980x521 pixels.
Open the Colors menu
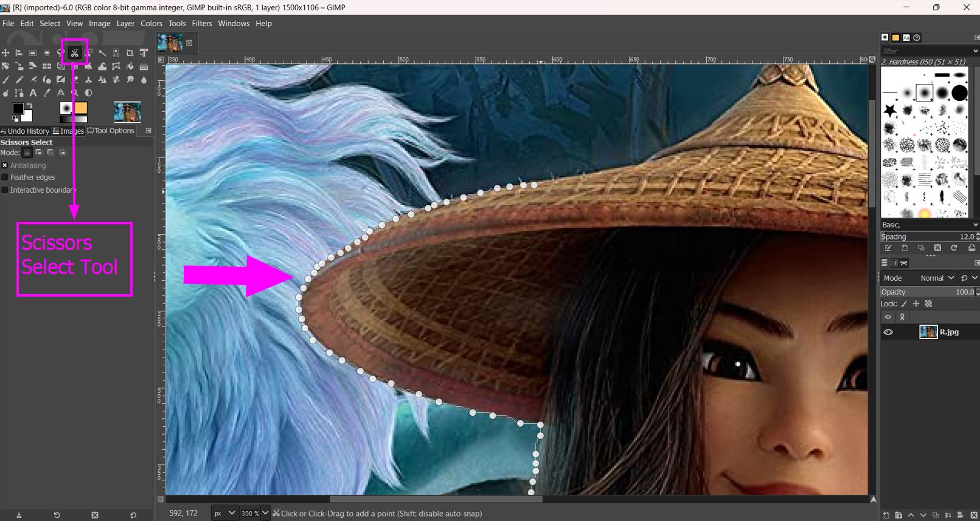pyautogui.click(x=151, y=23)
